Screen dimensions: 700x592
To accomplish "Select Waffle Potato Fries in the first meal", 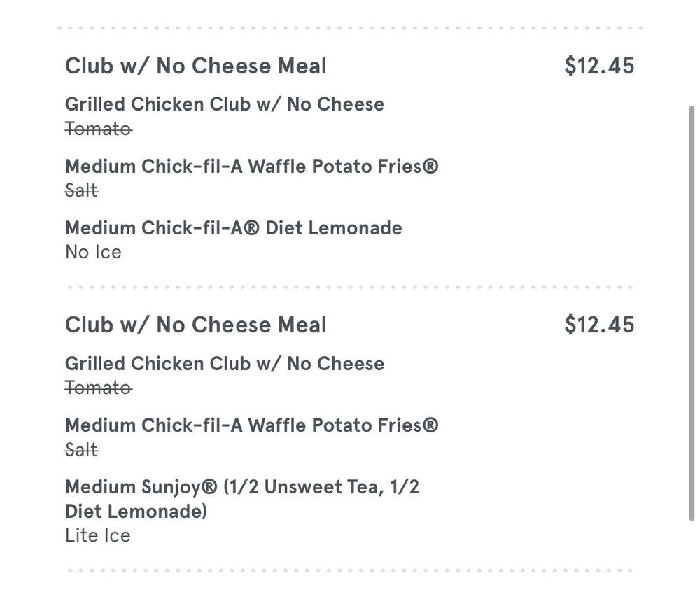I will click(x=251, y=167).
